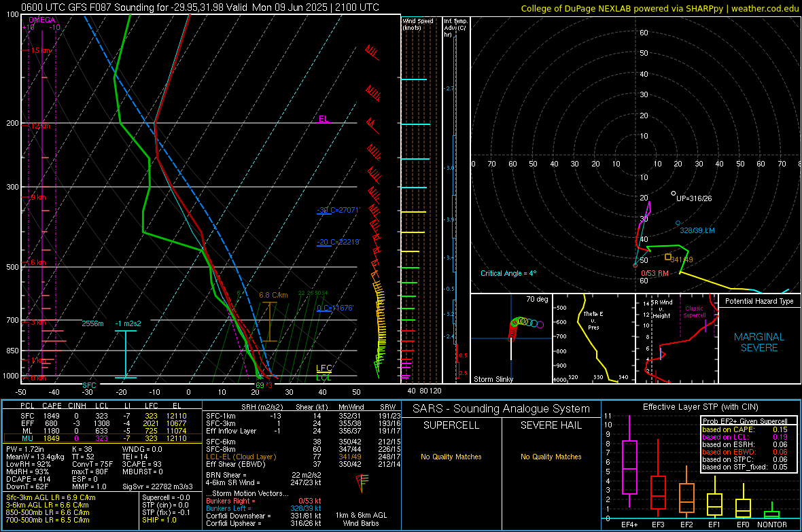Click the white Corfidi upshear circle near UP=316/26
The width and height of the screenshot is (802, 532).
click(673, 194)
